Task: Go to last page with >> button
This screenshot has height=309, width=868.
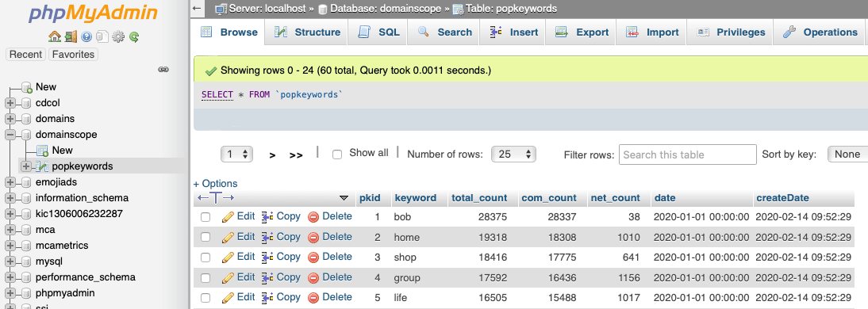Action: pos(296,155)
